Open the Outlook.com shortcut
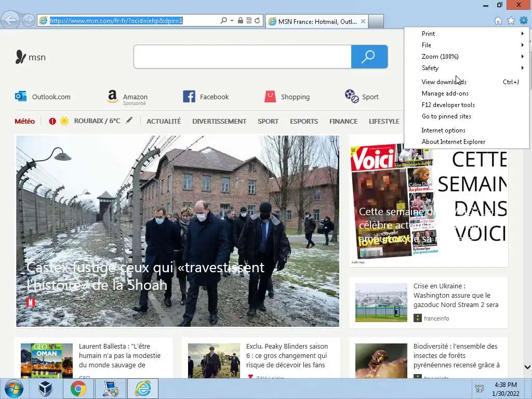Screen dimensions: 532x399 point(43,97)
